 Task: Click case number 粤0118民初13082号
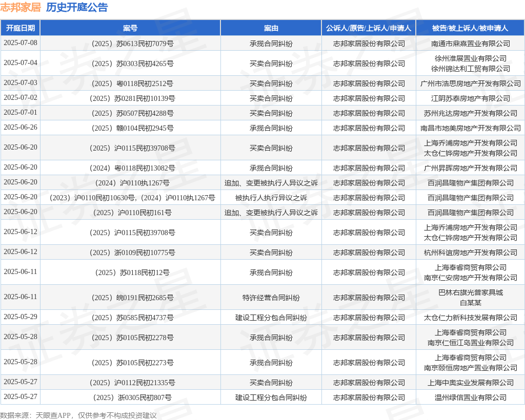click(x=132, y=168)
